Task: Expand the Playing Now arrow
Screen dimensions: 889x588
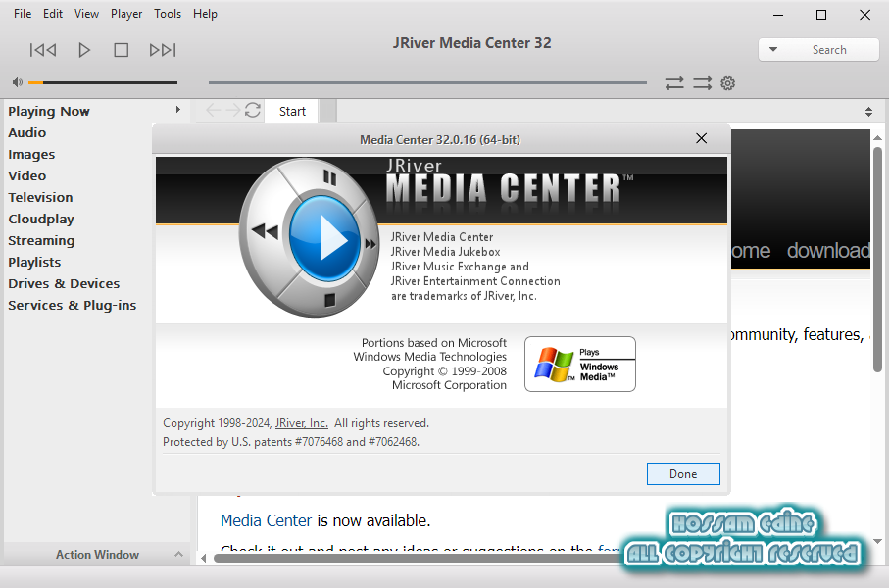Action: click(x=178, y=110)
